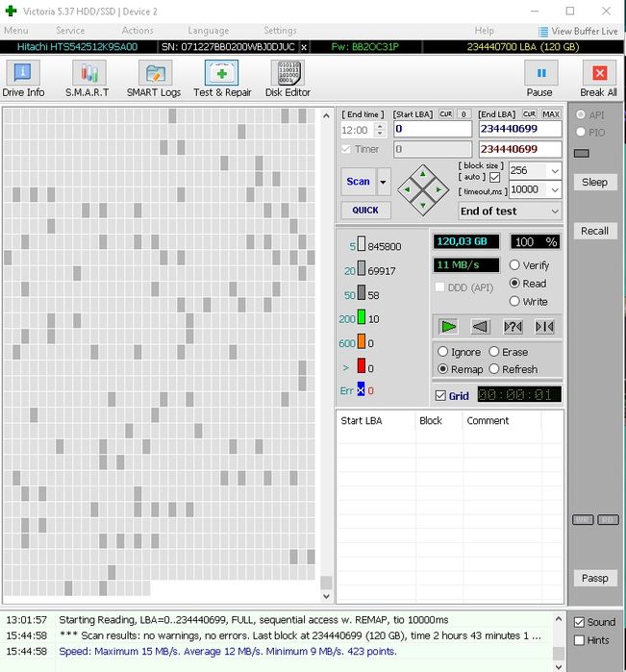This screenshot has height=672, width=626.
Task: Toggle the Grid checkbox
Action: [440, 395]
